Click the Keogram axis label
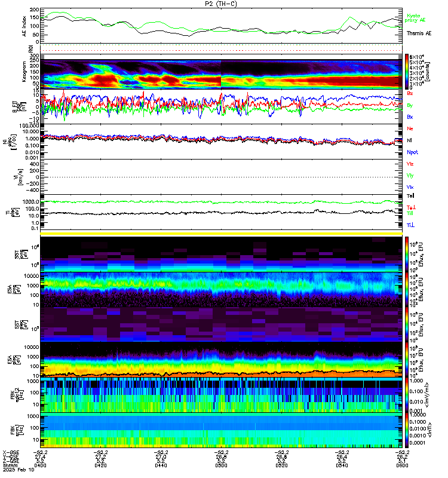This screenshot has width=448, height=478. (x=24, y=72)
